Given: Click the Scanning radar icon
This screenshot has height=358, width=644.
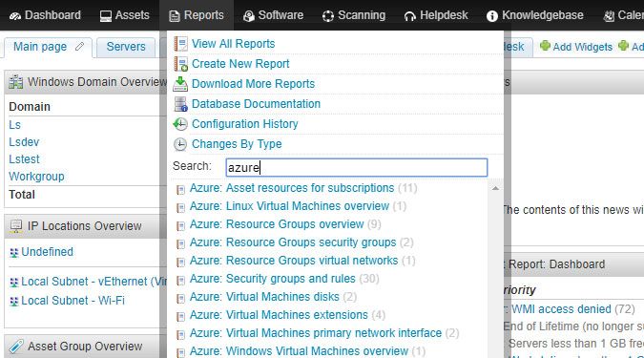Looking at the screenshot, I should 328,16.
